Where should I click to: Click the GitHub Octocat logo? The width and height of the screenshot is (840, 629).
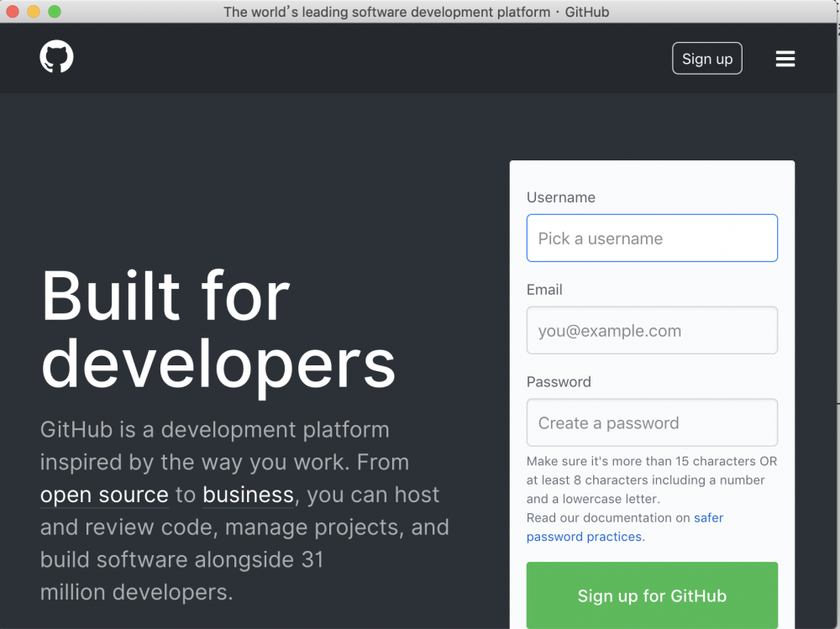(56, 57)
